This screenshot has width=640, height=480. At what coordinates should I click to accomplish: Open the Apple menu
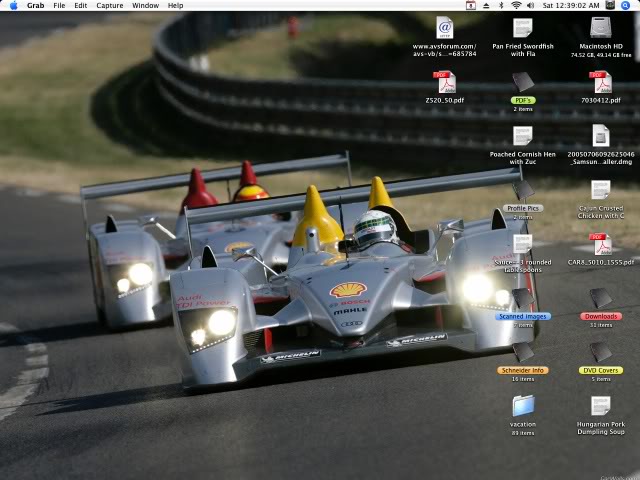click(x=13, y=5)
